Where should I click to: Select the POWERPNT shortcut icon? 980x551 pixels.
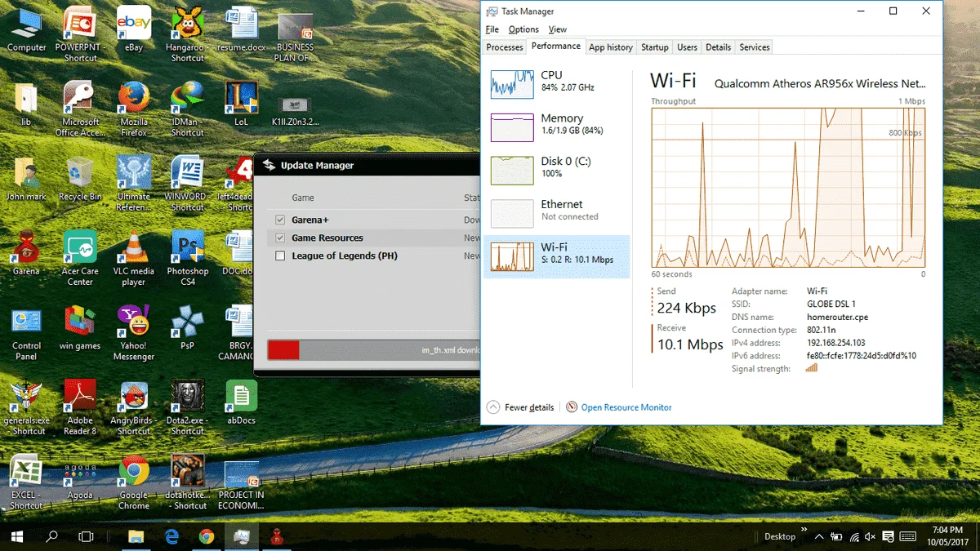(80, 33)
